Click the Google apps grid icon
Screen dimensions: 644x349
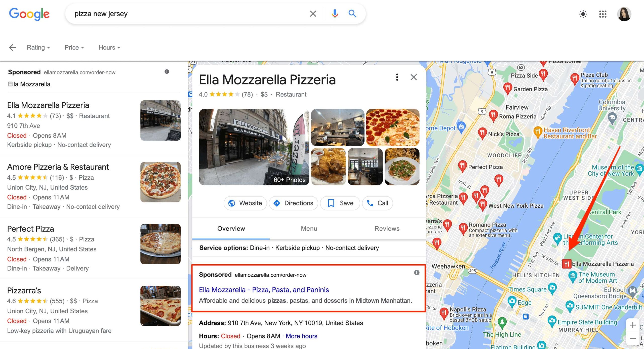tap(602, 14)
